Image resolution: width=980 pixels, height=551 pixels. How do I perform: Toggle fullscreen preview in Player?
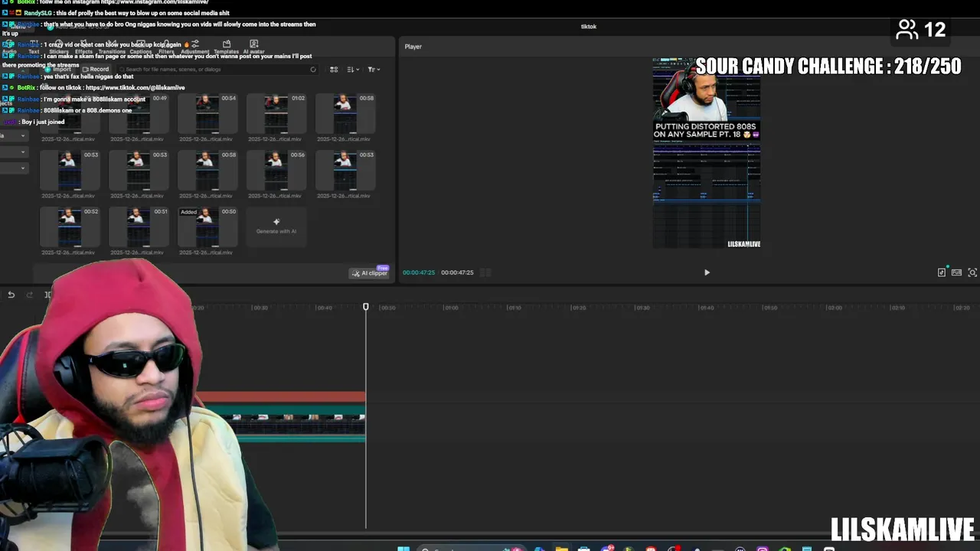click(x=972, y=272)
